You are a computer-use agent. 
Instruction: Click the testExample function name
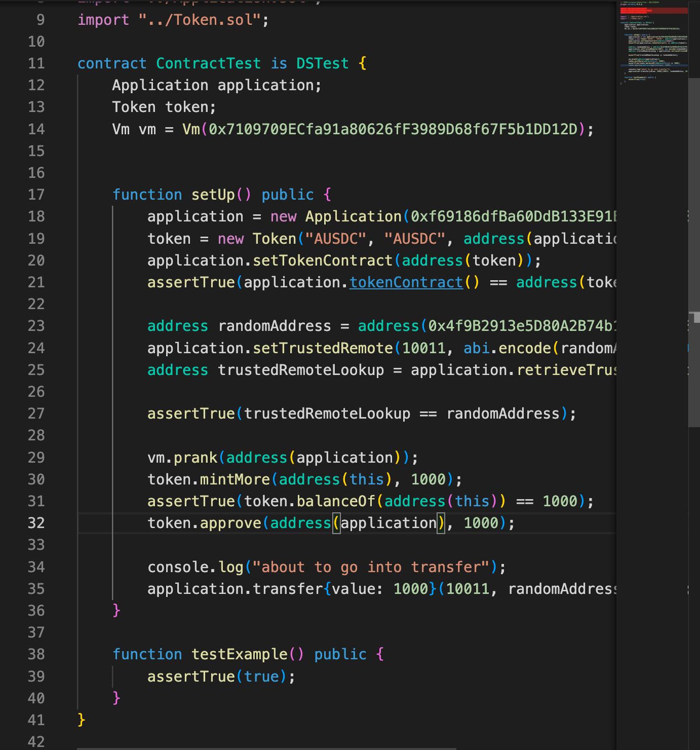click(x=240, y=654)
